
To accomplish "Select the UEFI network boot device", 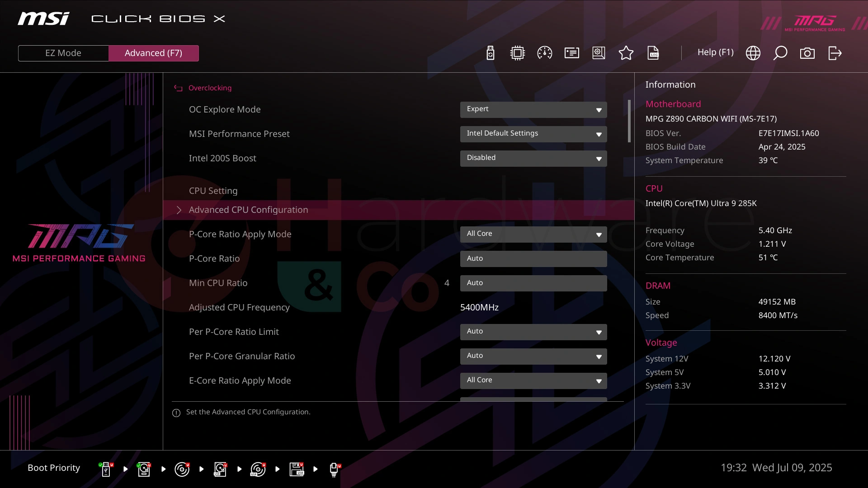I will [x=335, y=469].
